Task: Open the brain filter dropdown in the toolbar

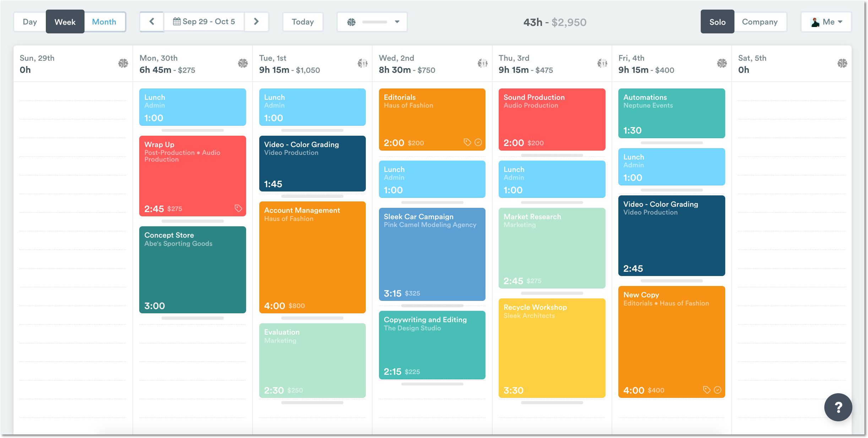Action: coord(371,22)
